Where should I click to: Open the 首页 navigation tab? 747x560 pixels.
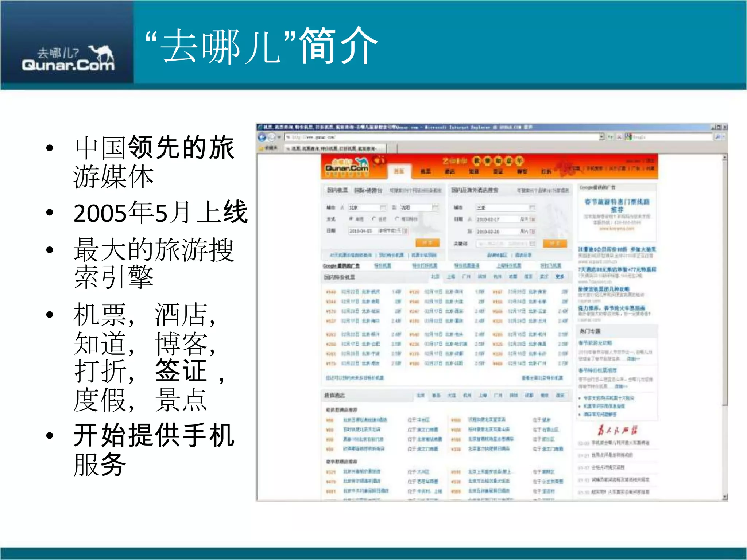tap(399, 171)
